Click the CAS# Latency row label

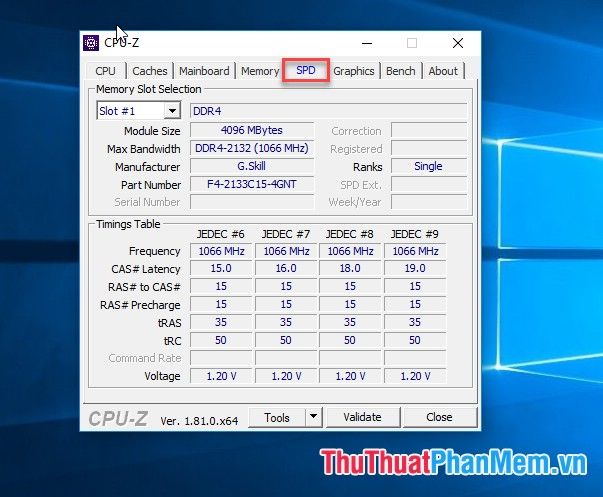click(146, 269)
